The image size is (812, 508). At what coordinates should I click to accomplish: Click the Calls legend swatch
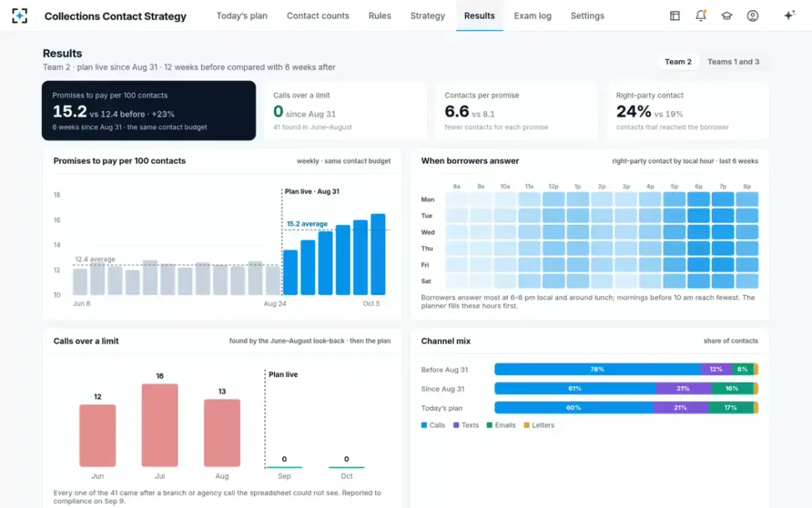pyautogui.click(x=424, y=425)
